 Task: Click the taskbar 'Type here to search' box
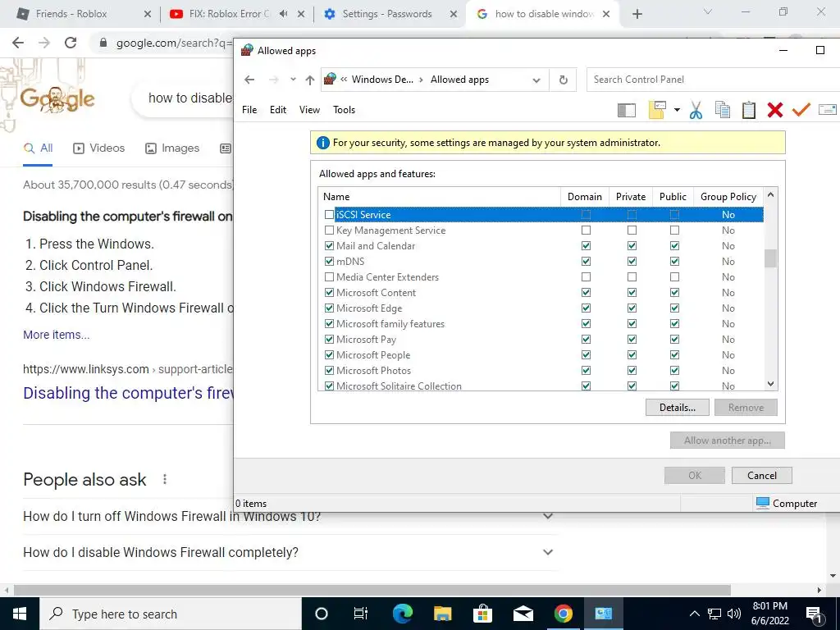[171, 614]
